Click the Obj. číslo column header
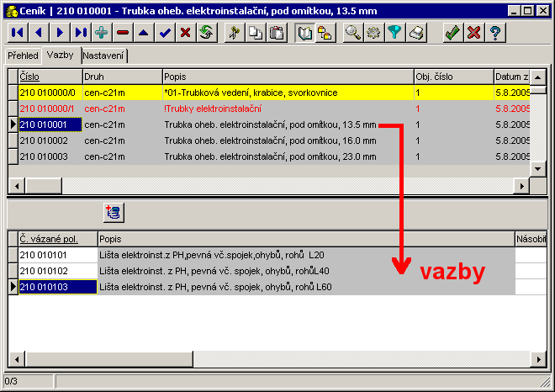555x392 pixels. (x=452, y=77)
